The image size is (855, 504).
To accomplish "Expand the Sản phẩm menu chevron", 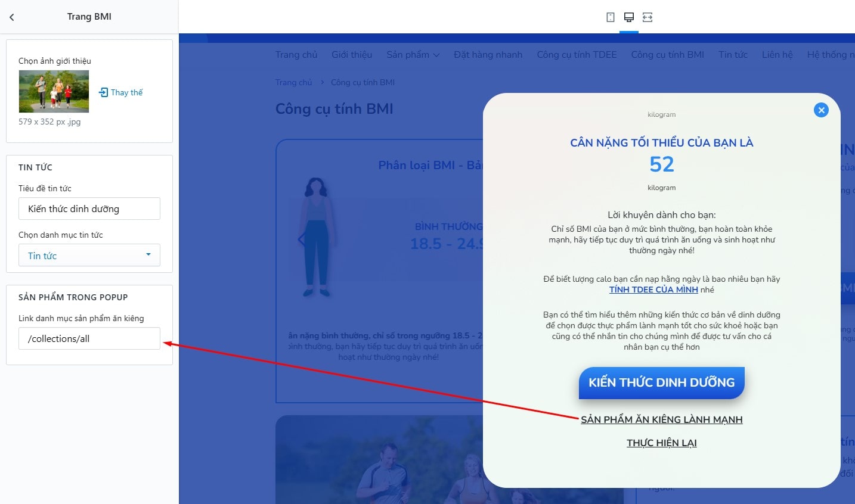I will pyautogui.click(x=436, y=55).
